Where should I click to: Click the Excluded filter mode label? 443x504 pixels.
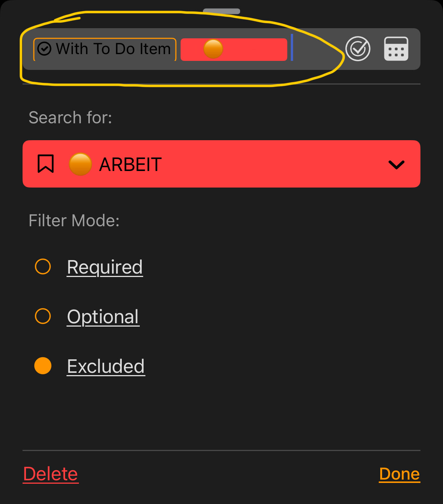pyautogui.click(x=106, y=366)
